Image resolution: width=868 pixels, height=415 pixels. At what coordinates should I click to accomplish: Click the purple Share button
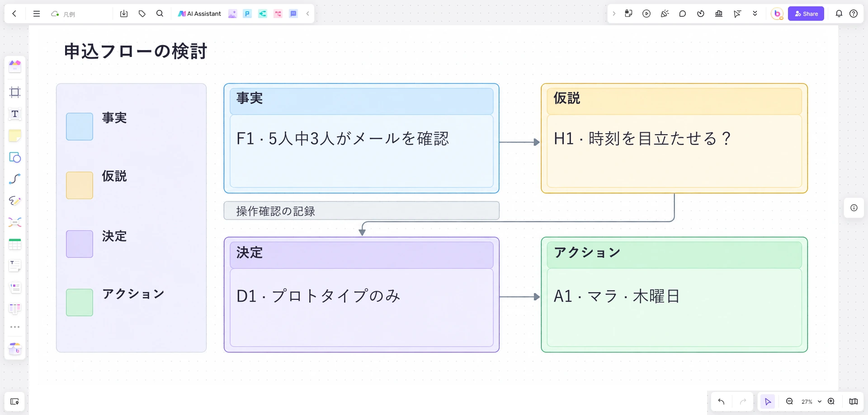pos(806,14)
